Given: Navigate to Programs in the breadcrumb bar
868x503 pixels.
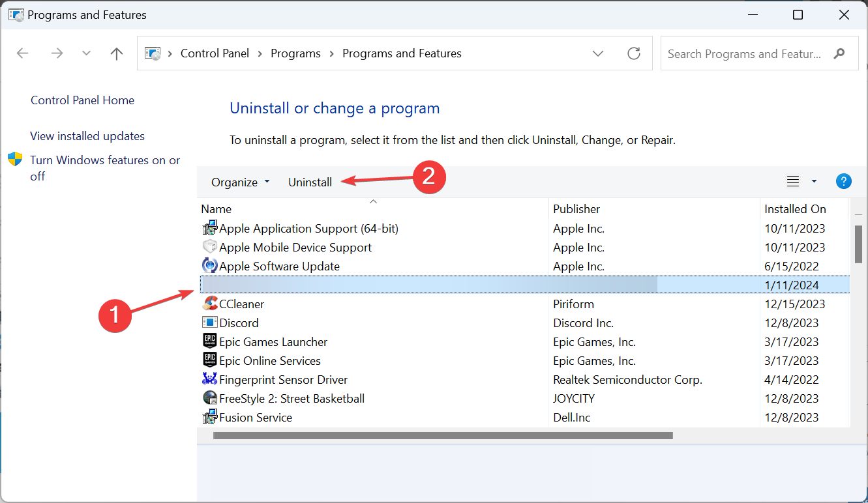Looking at the screenshot, I should click(295, 53).
